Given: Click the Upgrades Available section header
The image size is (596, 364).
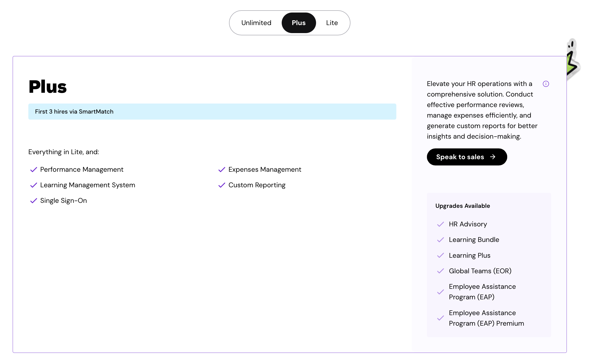Looking at the screenshot, I should tap(463, 206).
